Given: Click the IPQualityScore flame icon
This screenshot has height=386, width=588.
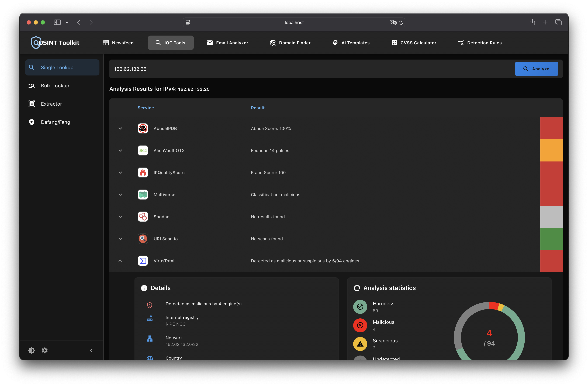Looking at the screenshot, I should click(143, 173).
